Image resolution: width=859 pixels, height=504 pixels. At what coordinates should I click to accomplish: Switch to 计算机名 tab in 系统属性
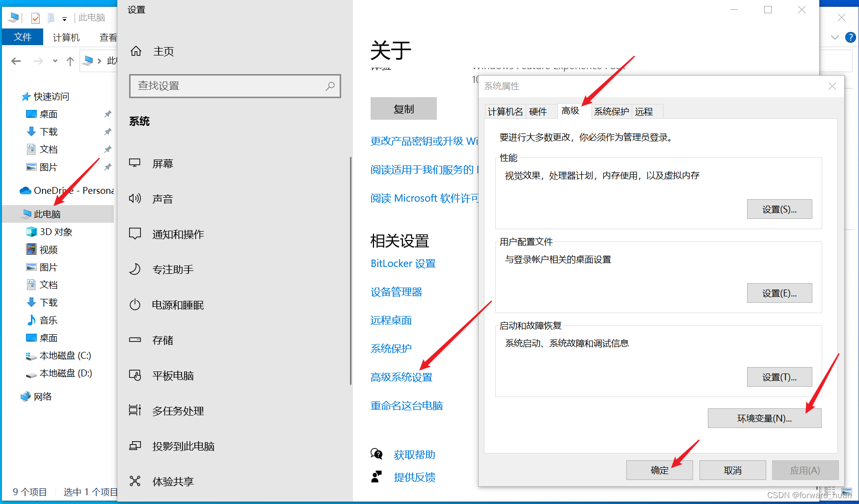pos(505,111)
